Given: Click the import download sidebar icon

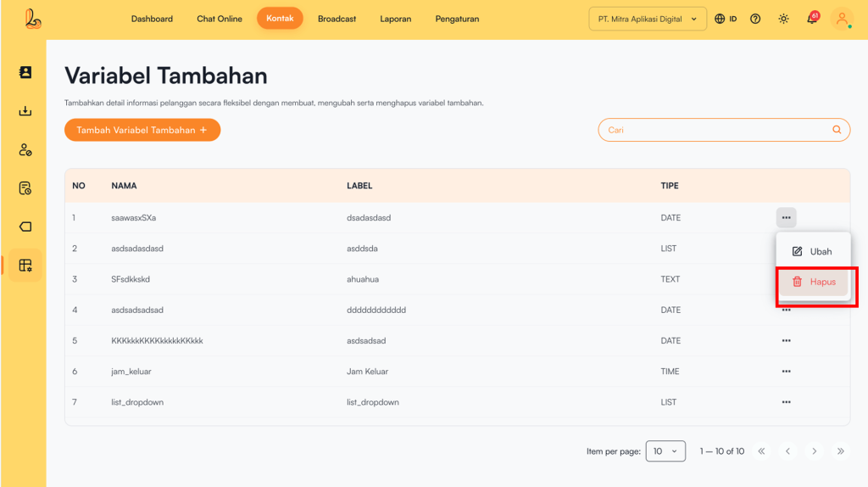Looking at the screenshot, I should [x=25, y=111].
